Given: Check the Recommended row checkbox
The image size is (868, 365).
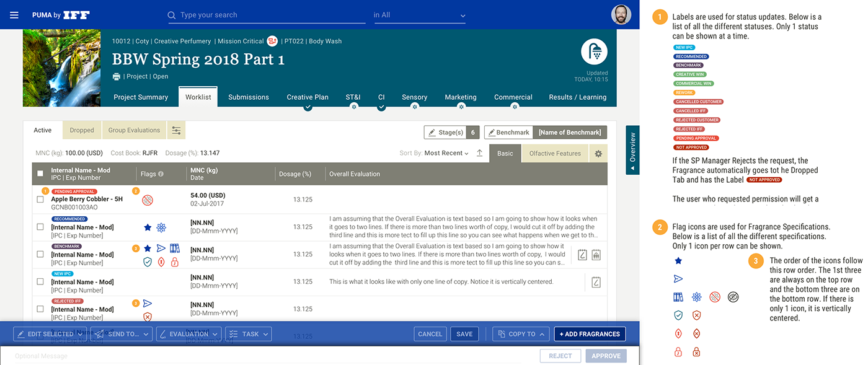Looking at the screenshot, I should tap(40, 227).
